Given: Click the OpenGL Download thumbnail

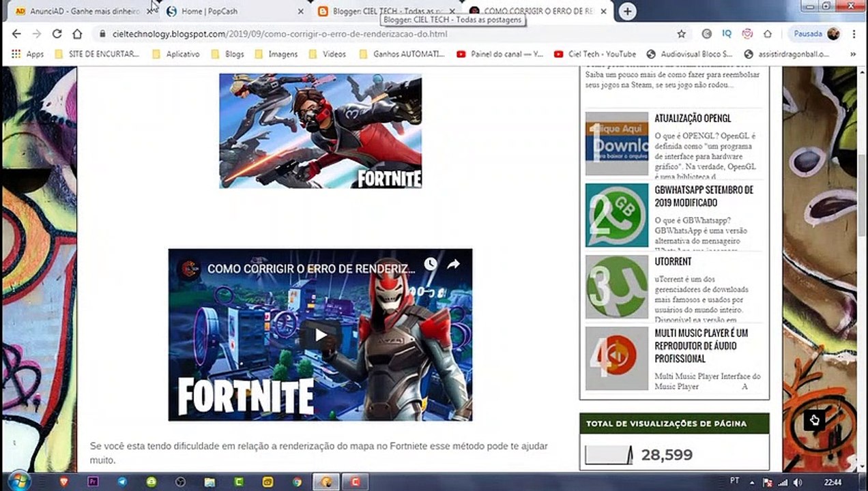Looking at the screenshot, I should click(617, 143).
